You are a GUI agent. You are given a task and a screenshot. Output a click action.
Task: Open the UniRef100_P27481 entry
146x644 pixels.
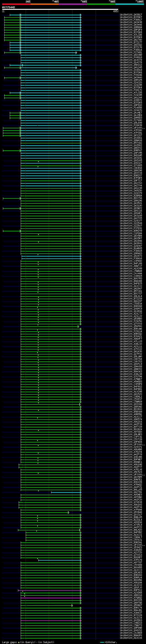[x=131, y=52]
